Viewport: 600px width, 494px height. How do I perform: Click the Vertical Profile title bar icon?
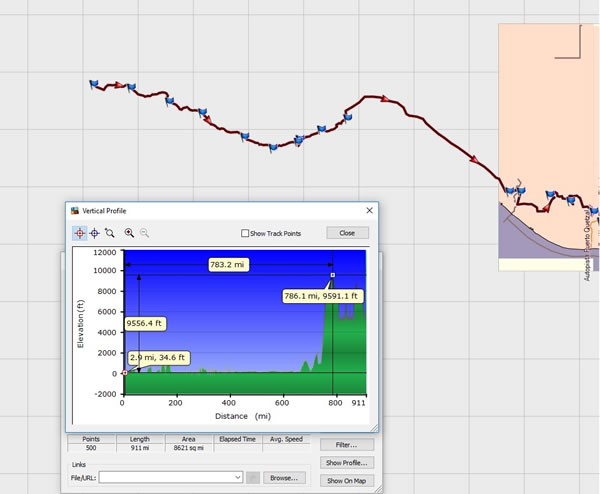(75, 211)
